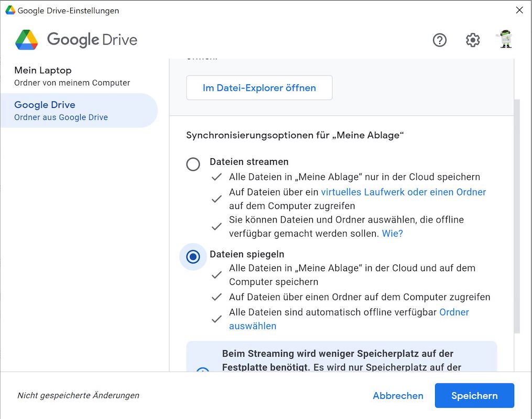Open virtuelles Laufwerk oder einen Ordner link
The height and width of the screenshot is (419, 532).
click(x=404, y=192)
